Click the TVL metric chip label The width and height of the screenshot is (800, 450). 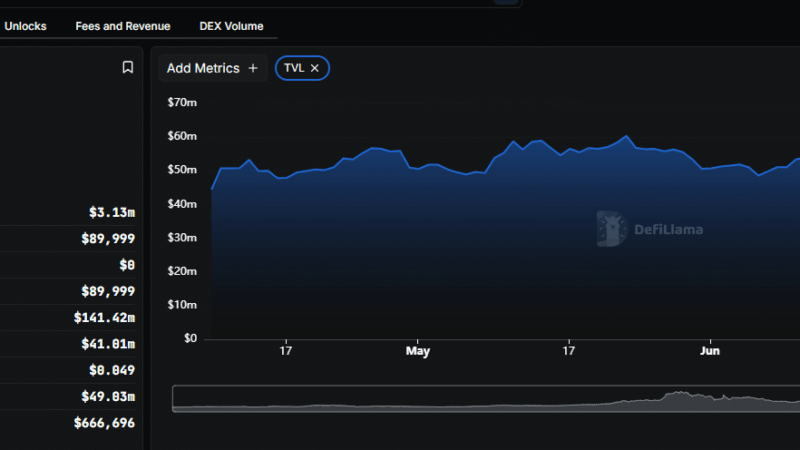click(294, 68)
